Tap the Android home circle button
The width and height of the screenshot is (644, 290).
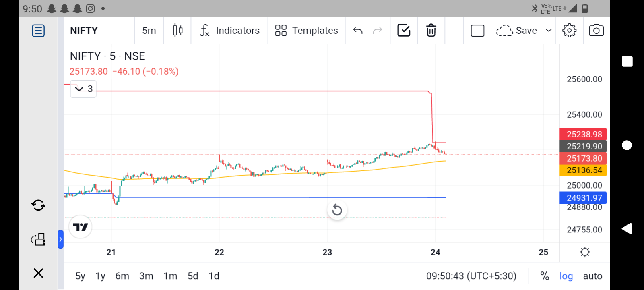pyautogui.click(x=627, y=145)
